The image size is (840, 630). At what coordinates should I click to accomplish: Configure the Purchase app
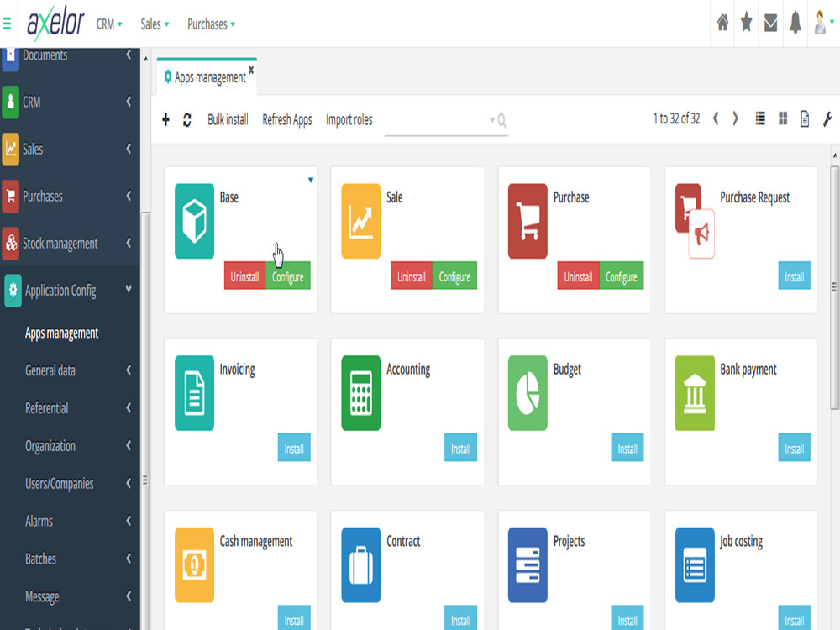coord(622,276)
